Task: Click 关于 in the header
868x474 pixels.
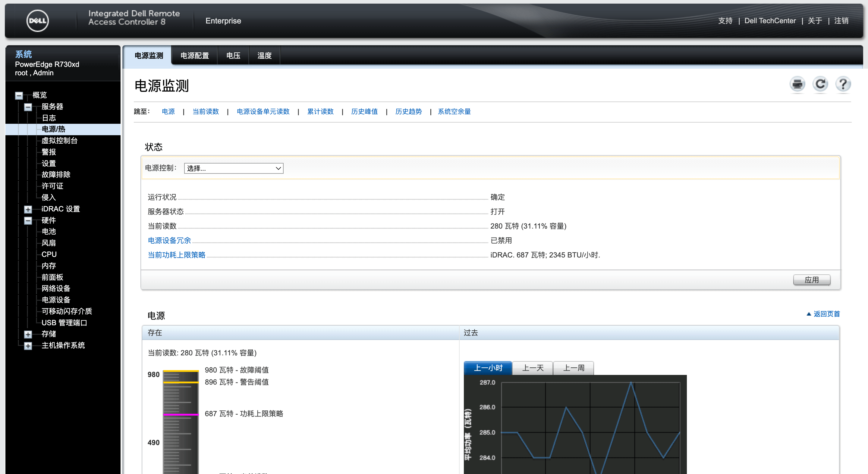Action: pyautogui.click(x=815, y=21)
